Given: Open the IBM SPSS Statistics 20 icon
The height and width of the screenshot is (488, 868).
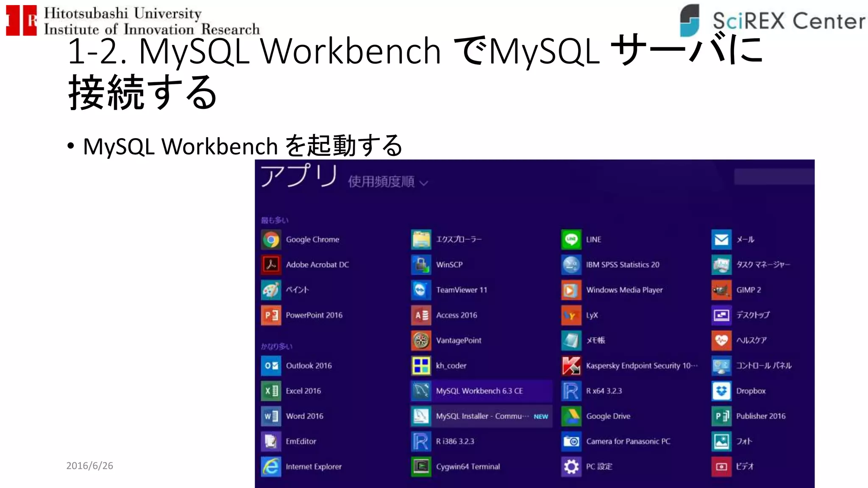Looking at the screenshot, I should pyautogui.click(x=571, y=265).
